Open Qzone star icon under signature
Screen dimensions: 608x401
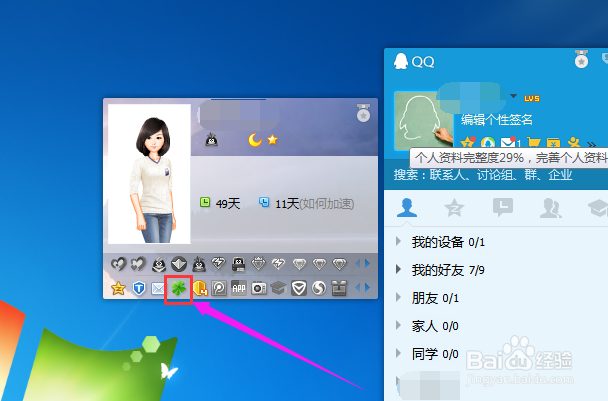pos(468,142)
